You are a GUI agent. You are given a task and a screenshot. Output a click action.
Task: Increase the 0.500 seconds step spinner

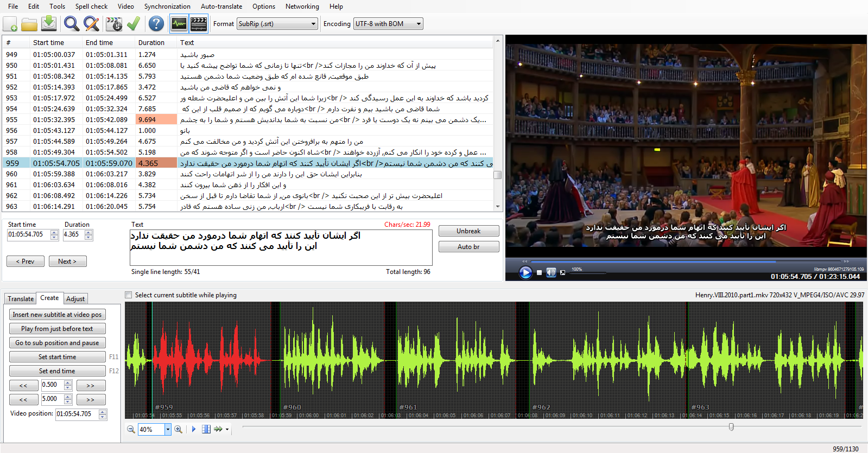[68, 382]
